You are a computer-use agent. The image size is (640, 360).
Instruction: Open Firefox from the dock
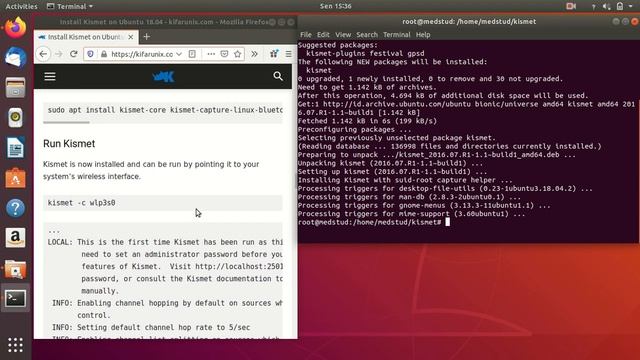click(16, 28)
